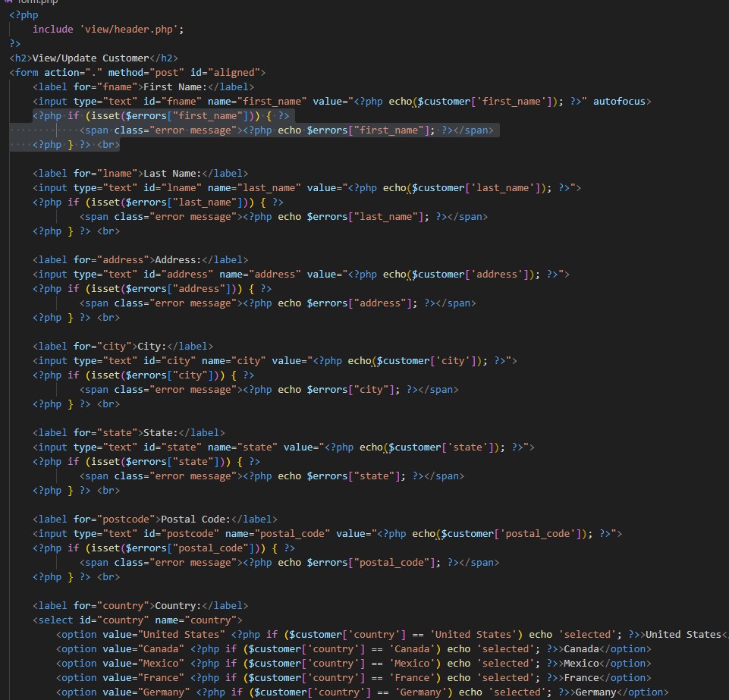Click the form action="." attribute
The height and width of the screenshot is (700, 729).
74,73
